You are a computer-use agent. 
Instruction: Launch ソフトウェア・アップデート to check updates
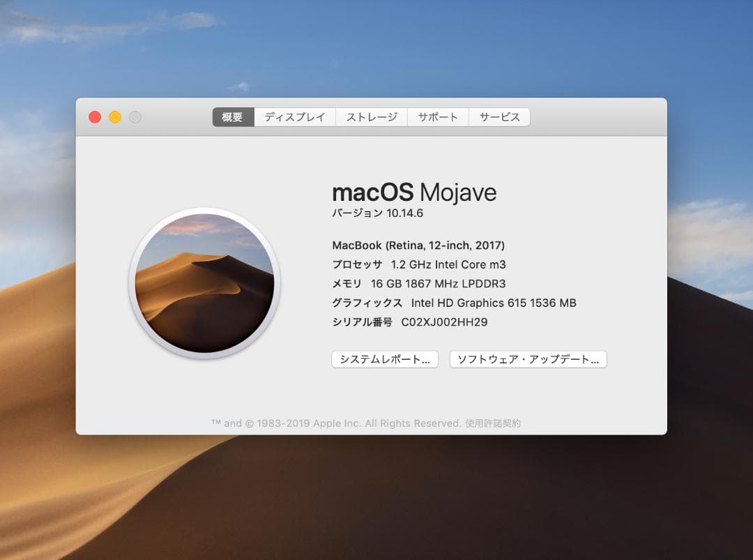(x=528, y=359)
